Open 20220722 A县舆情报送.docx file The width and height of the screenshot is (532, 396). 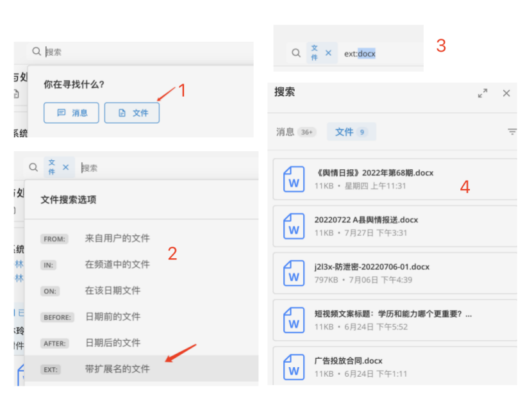366,220
